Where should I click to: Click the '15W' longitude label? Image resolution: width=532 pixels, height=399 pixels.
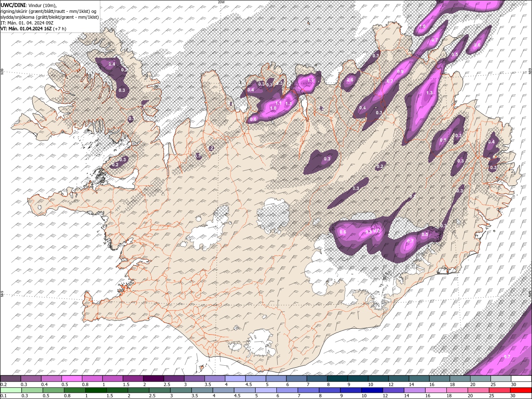coord(440,2)
